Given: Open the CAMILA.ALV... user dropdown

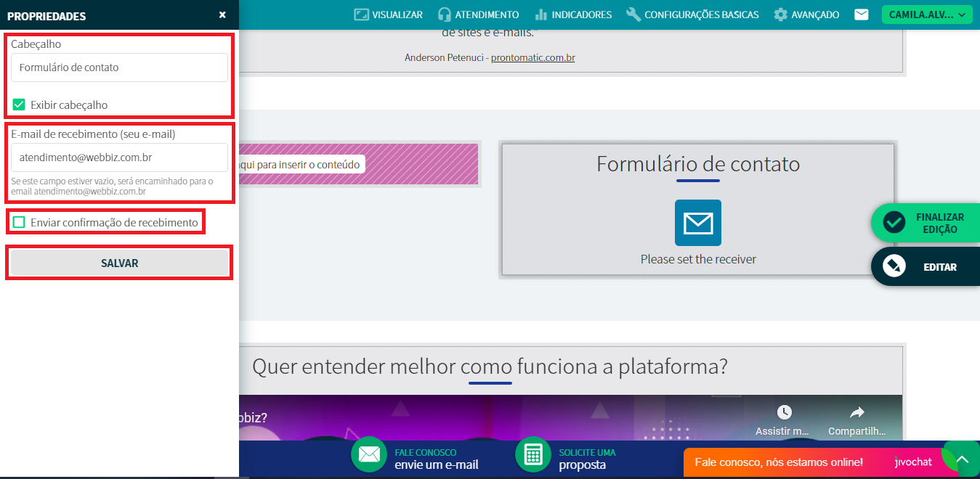Looking at the screenshot, I should click(926, 15).
